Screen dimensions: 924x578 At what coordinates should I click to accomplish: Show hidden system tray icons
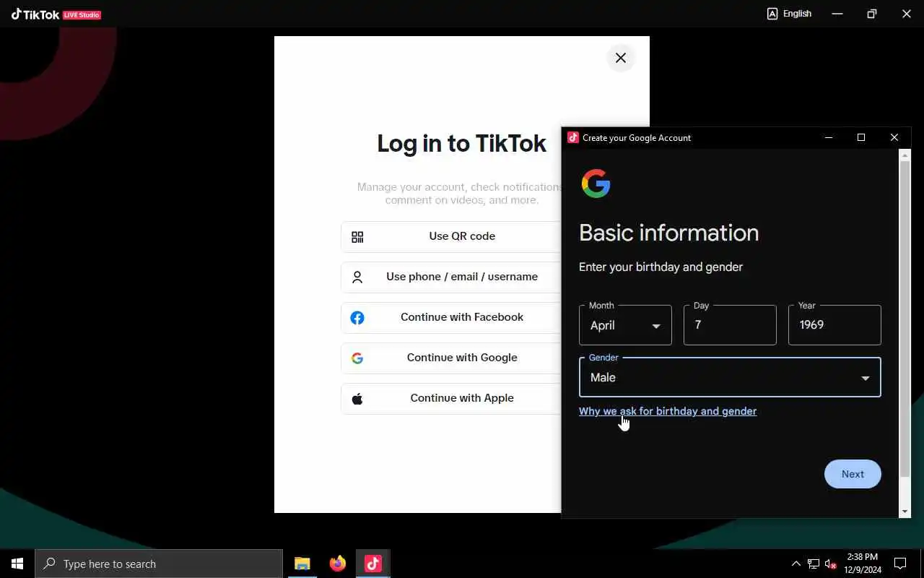(x=796, y=564)
